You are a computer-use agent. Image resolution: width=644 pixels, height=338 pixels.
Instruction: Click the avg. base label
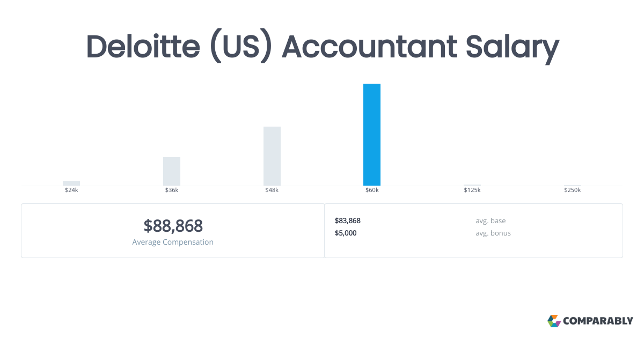pyautogui.click(x=491, y=221)
